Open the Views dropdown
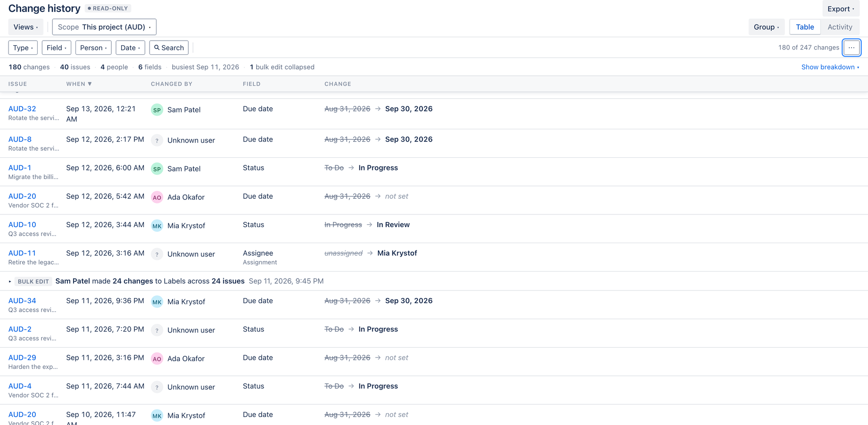Screen dimensions: 868x425 (26, 27)
